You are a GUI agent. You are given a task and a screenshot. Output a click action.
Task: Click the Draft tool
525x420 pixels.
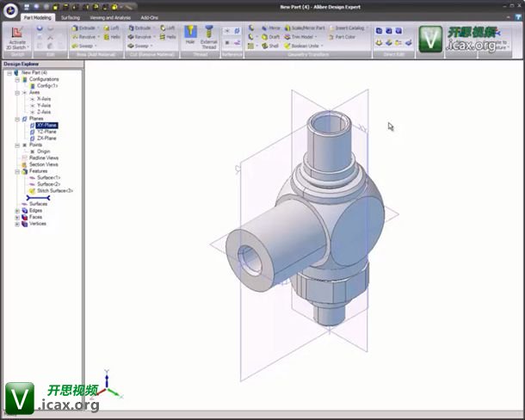click(272, 37)
